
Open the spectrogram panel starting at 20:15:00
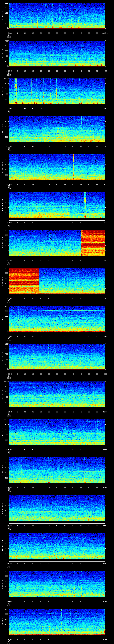57,621
